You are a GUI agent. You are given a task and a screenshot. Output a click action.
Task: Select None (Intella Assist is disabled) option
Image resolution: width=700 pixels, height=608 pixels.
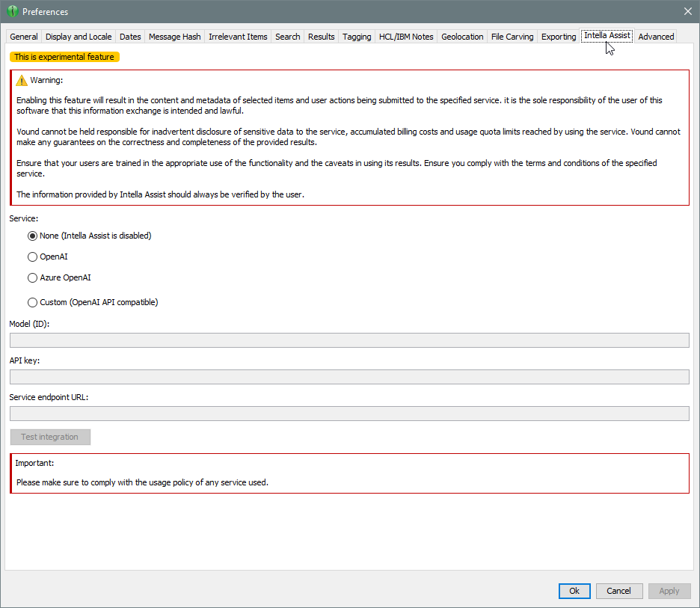[32, 236]
